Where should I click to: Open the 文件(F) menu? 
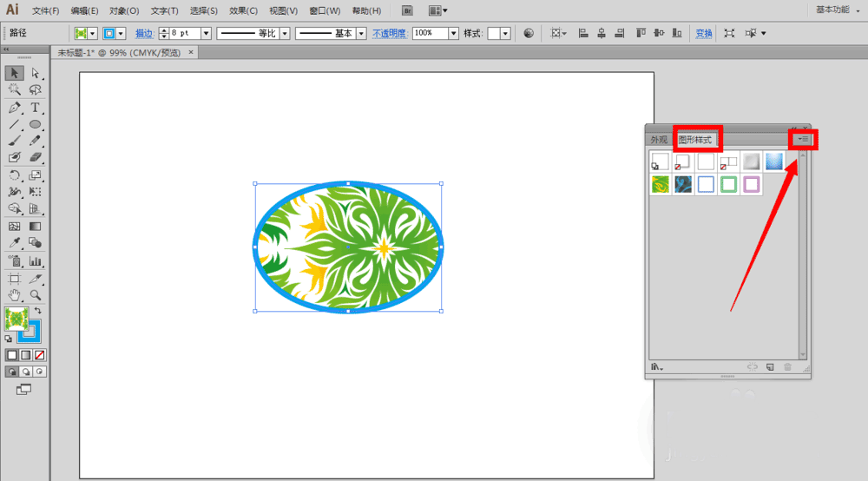45,11
